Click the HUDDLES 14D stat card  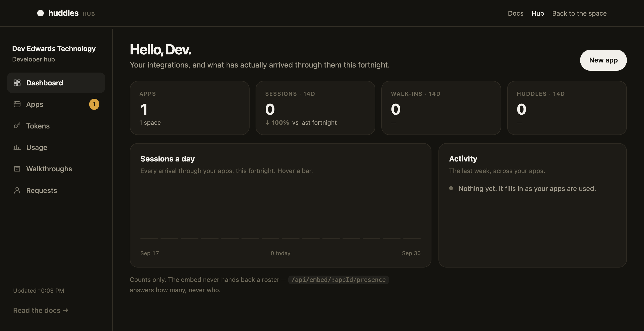[567, 108]
